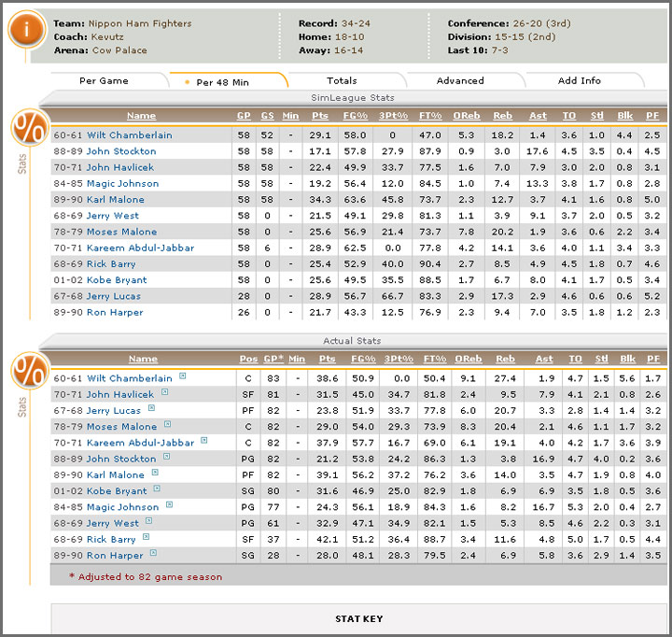Click the Name header in Actual Stats
672x637 pixels.
point(142,359)
